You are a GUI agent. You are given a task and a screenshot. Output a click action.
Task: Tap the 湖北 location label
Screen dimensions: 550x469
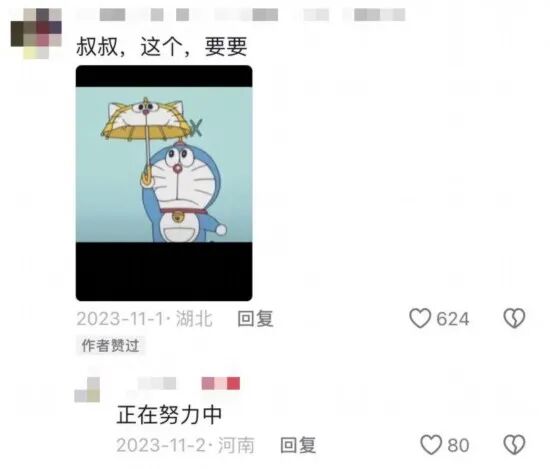[x=194, y=319]
